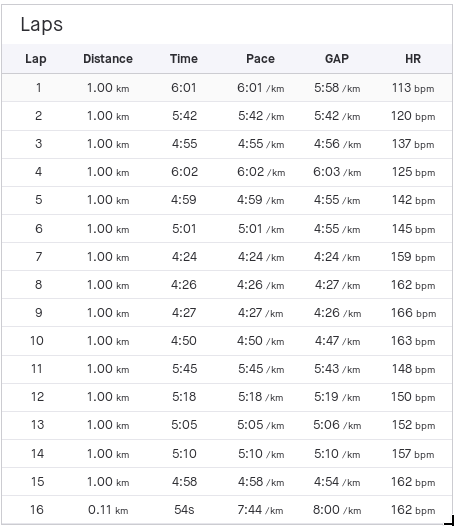
Task: Click the Lap column header
Action: tap(36, 59)
